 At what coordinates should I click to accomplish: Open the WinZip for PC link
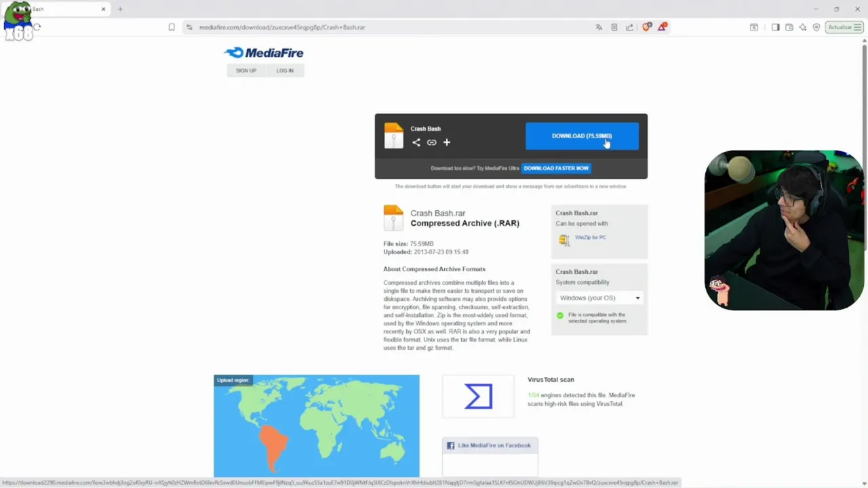click(x=590, y=237)
